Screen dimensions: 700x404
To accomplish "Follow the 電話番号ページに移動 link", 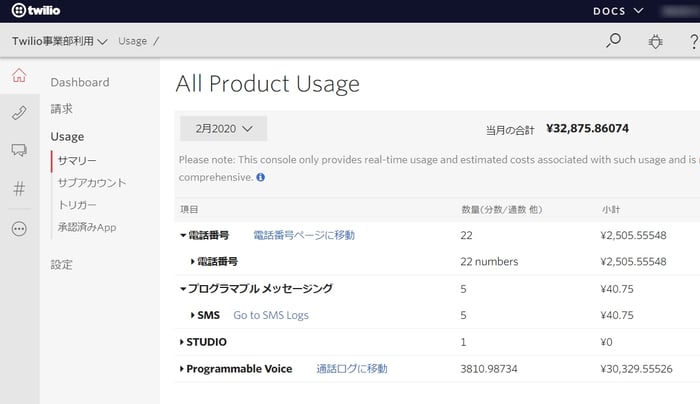I will pos(304,235).
